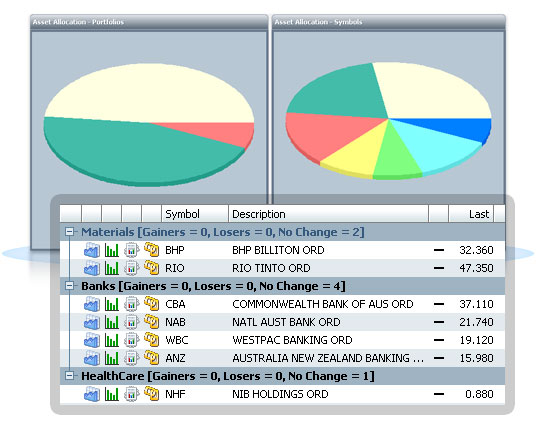Click the report icon in ANZ row
This screenshot has width=550, height=437.
(x=132, y=358)
